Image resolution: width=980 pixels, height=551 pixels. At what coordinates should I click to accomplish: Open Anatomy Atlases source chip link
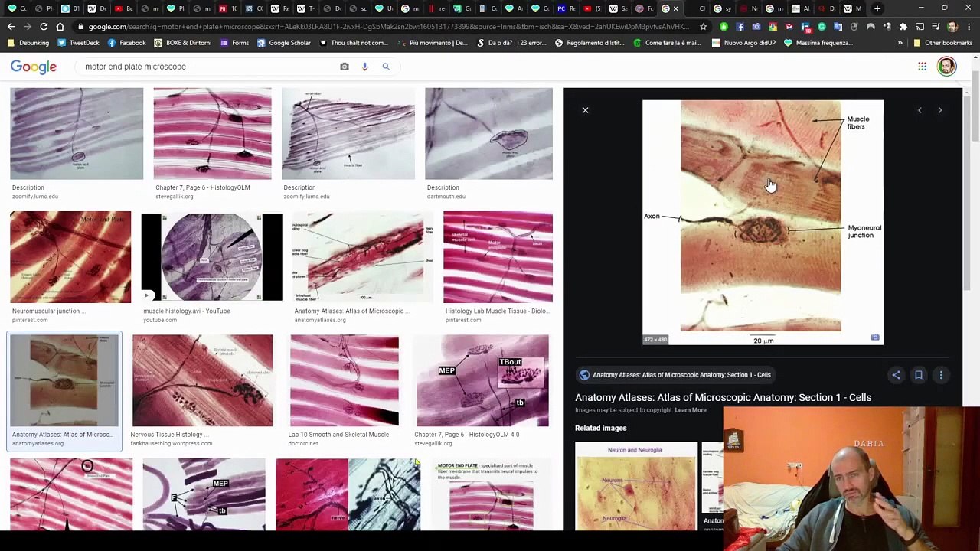(675, 375)
